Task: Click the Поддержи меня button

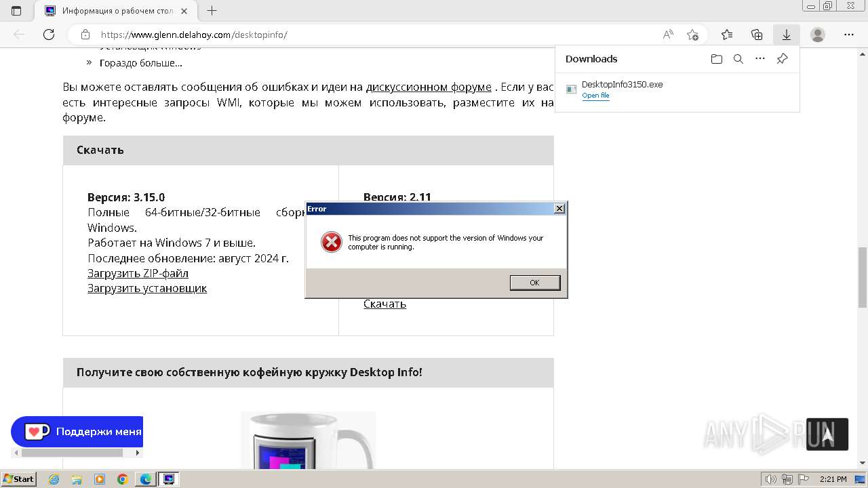Action: [77, 432]
